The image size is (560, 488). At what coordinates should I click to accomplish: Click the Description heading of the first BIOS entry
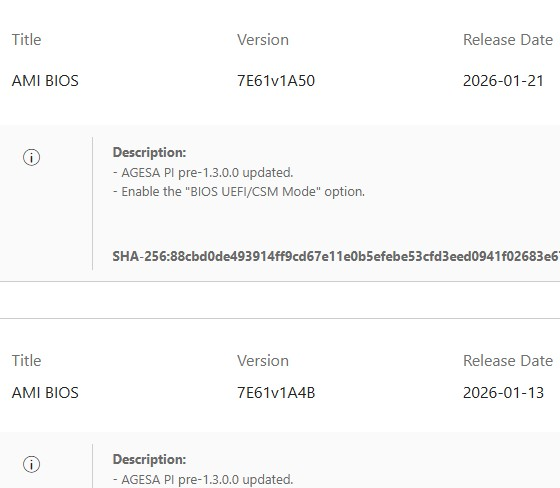tap(149, 153)
